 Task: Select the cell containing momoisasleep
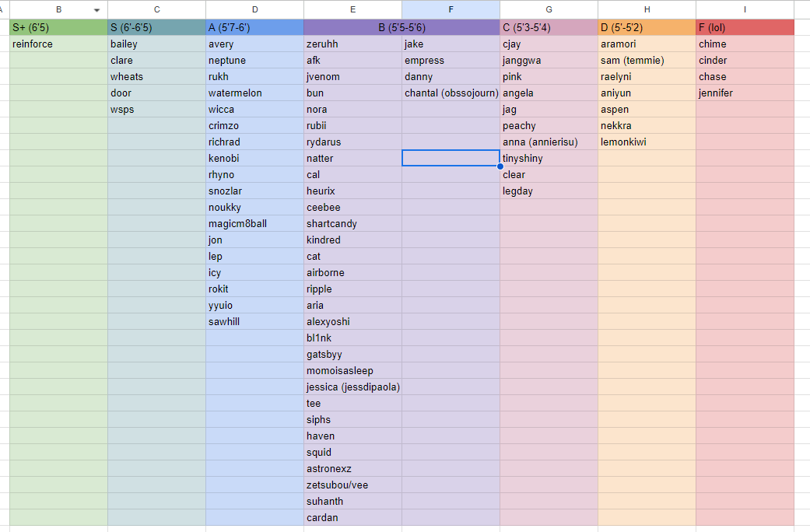coord(352,371)
